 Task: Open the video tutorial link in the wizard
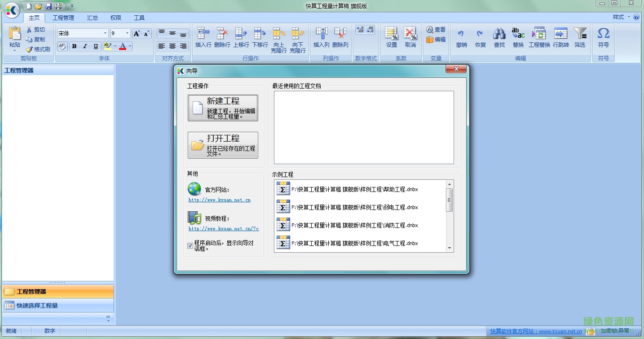tap(224, 228)
